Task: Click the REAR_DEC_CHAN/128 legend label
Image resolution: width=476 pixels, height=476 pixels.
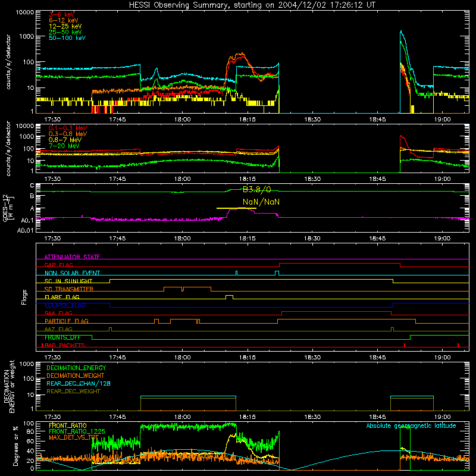Action: [x=79, y=383]
